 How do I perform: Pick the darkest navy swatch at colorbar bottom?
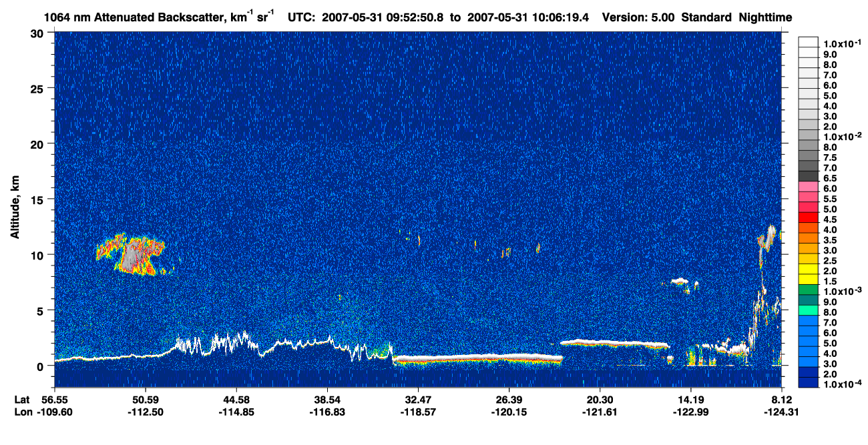[808, 383]
